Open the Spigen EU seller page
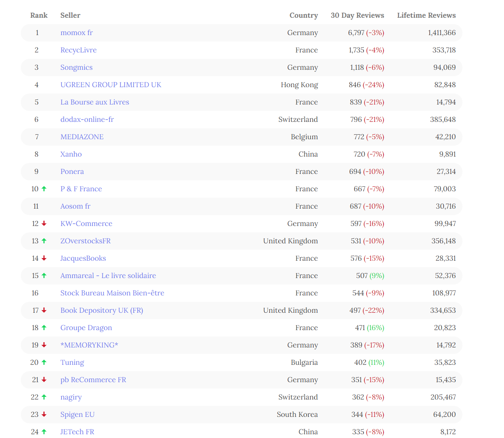The width and height of the screenshot is (504, 438). point(77,415)
